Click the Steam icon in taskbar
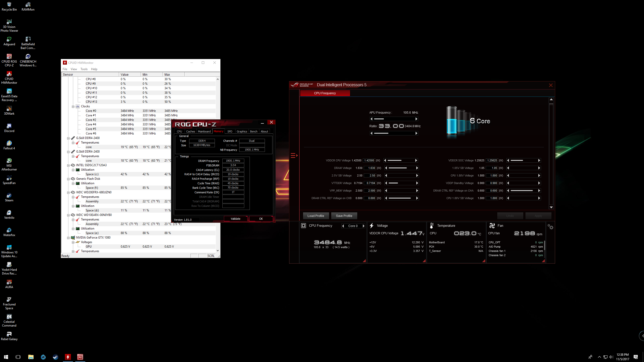Viewport: 644px width, 362px height. 55,357
